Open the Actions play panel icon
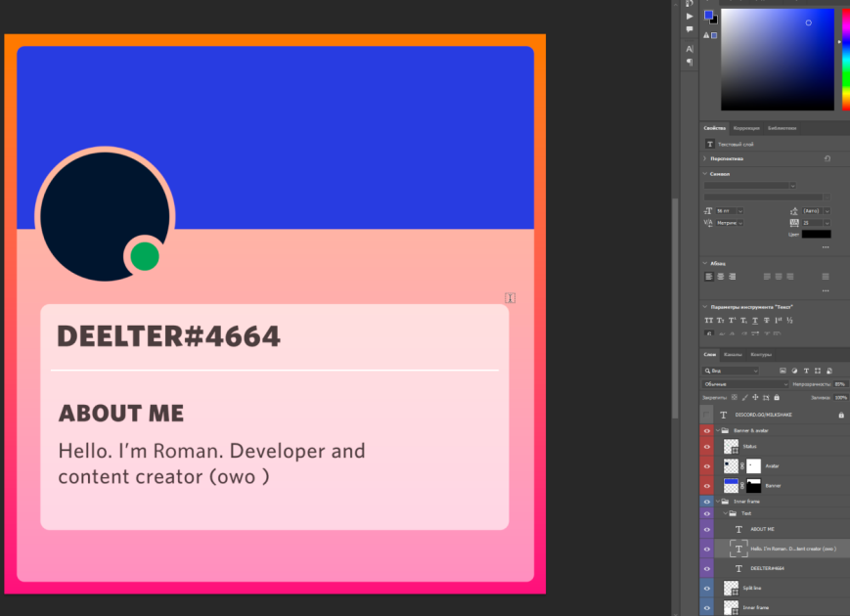This screenshot has width=850, height=616. click(x=690, y=17)
